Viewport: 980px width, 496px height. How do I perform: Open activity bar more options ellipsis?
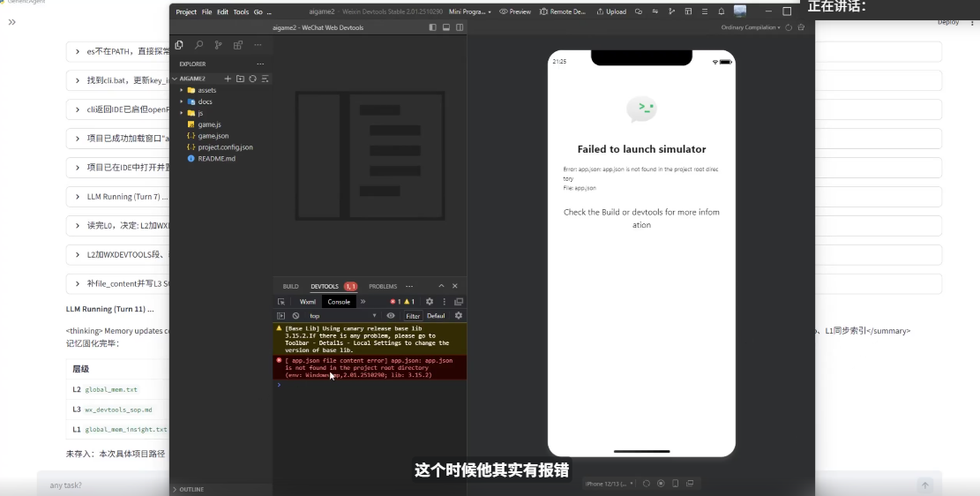pos(258,45)
